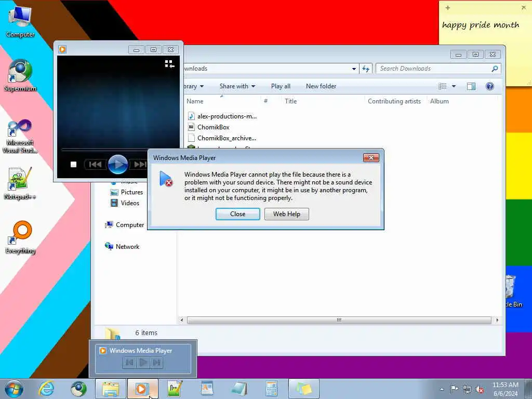Viewport: 532px width, 399px height.
Task: Open the Computer desktop icon
Action: (20, 21)
